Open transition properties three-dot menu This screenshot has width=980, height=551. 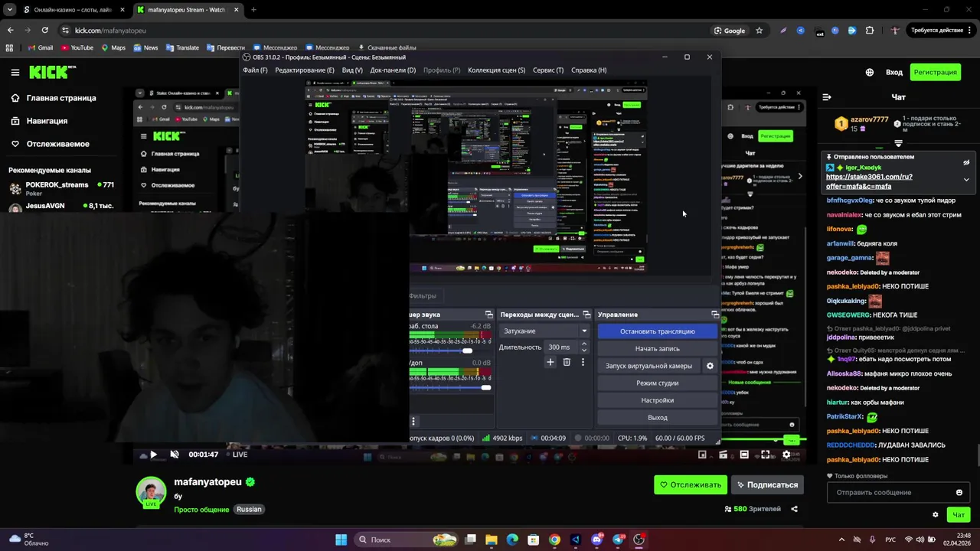coord(583,362)
